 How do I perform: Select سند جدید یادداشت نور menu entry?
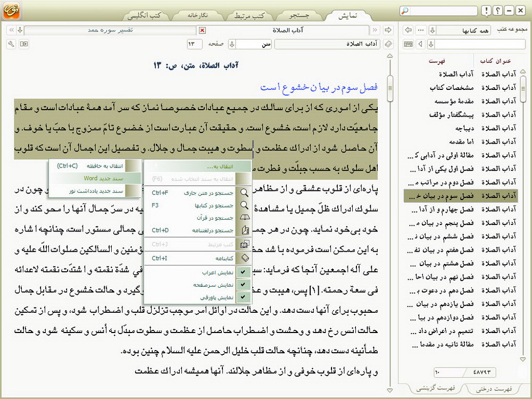coord(95,190)
